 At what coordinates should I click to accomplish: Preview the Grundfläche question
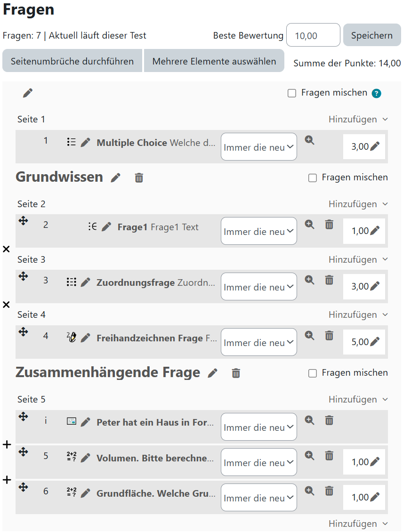click(309, 491)
